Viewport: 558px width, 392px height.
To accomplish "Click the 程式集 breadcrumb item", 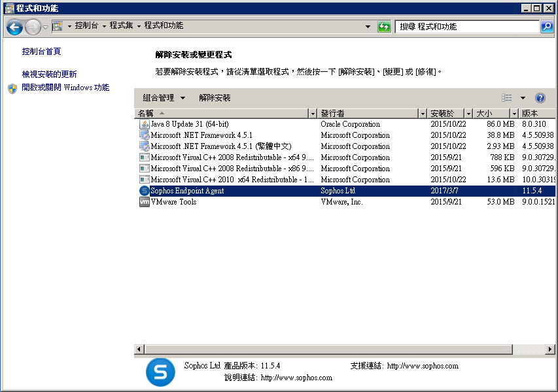I will click(x=121, y=26).
